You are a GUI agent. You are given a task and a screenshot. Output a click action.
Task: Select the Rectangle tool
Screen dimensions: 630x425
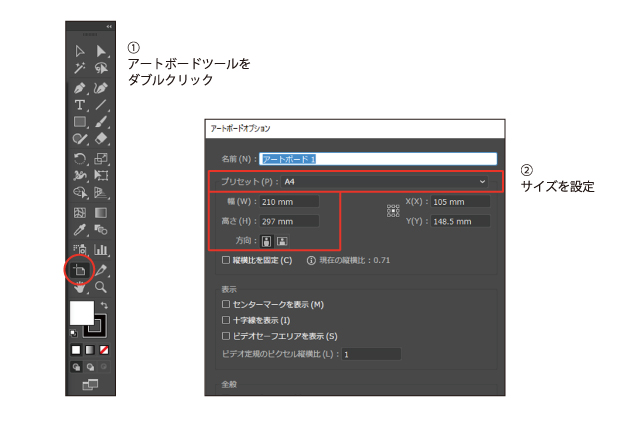coord(80,122)
